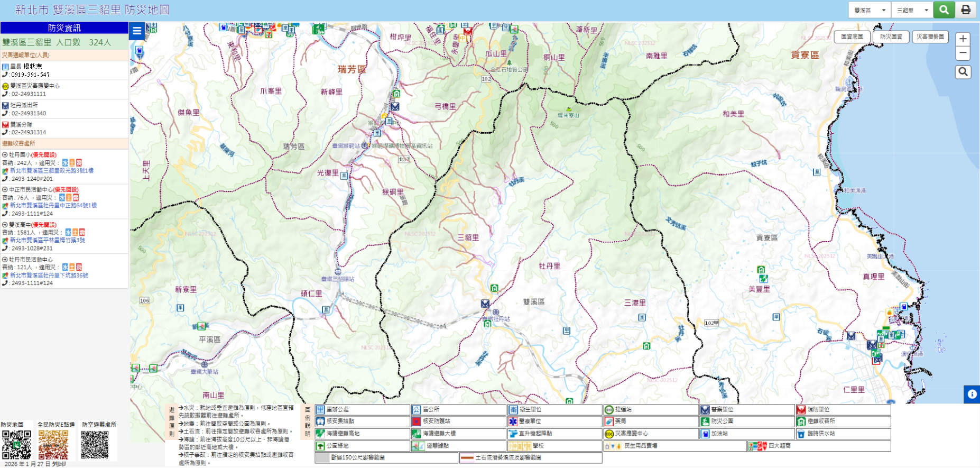Click the 臨時供水站 legend icon
The image size is (980, 468).
801,434
